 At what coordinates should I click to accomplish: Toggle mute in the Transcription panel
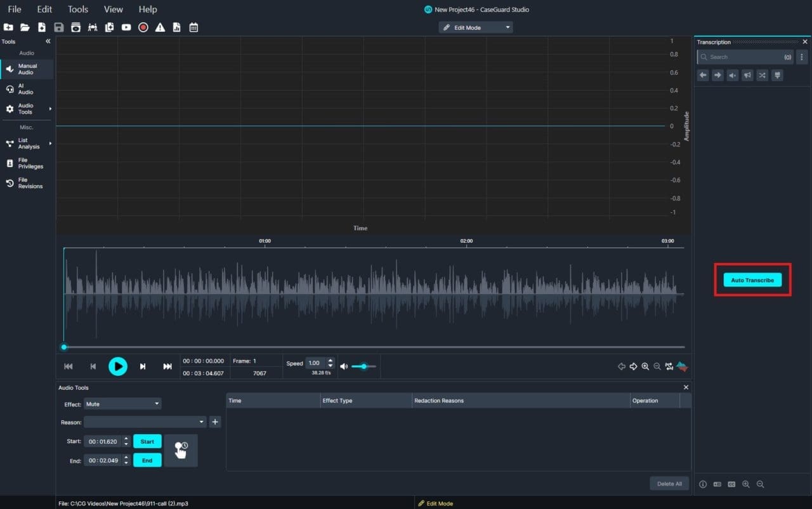pyautogui.click(x=732, y=75)
